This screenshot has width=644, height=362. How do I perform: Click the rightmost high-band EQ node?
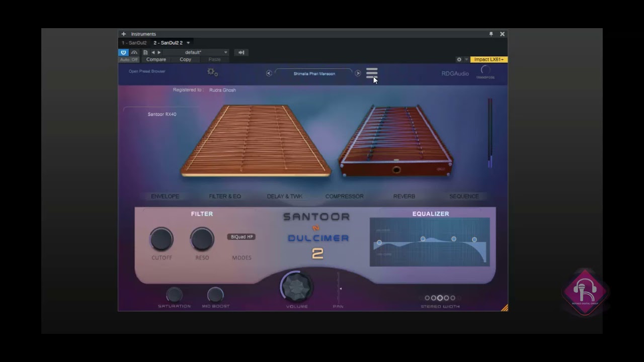pyautogui.click(x=474, y=240)
